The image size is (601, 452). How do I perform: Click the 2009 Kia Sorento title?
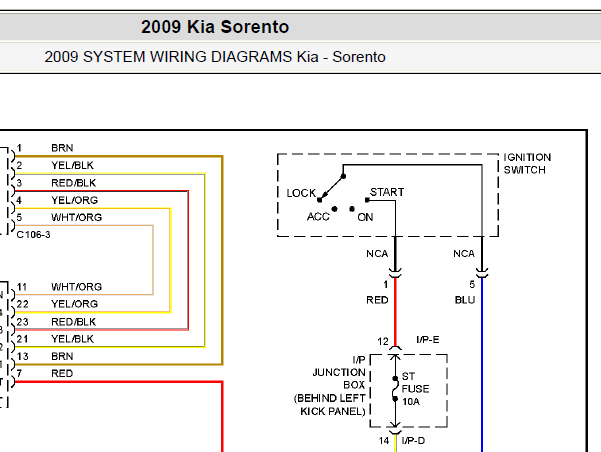tap(215, 27)
